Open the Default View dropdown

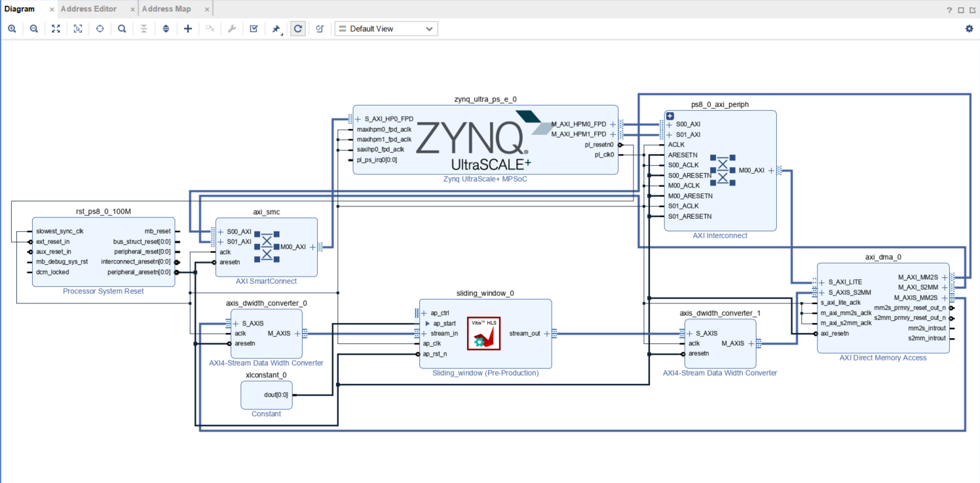click(x=386, y=29)
